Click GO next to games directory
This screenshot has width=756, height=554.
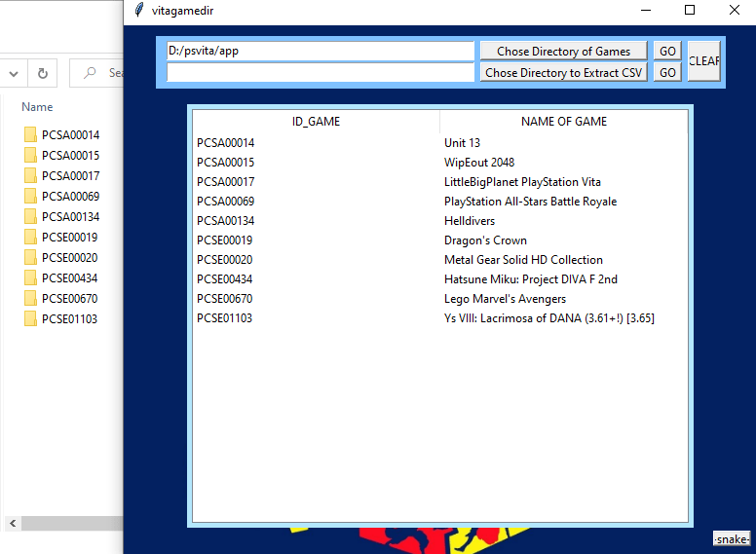coord(667,51)
